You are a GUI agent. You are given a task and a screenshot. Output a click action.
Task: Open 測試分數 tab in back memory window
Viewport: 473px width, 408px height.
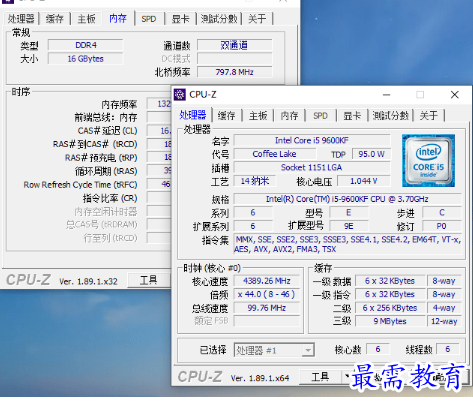[x=219, y=19]
